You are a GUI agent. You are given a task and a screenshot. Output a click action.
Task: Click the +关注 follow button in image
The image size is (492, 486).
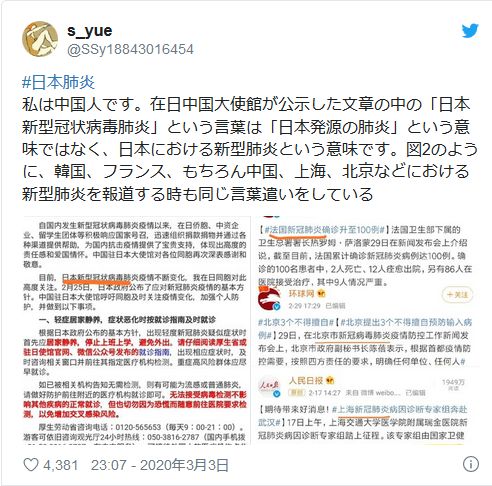pyautogui.click(x=457, y=295)
